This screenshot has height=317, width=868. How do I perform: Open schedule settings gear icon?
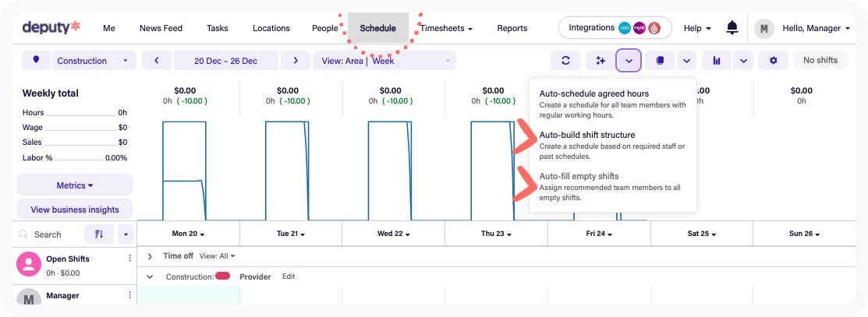pyautogui.click(x=773, y=61)
